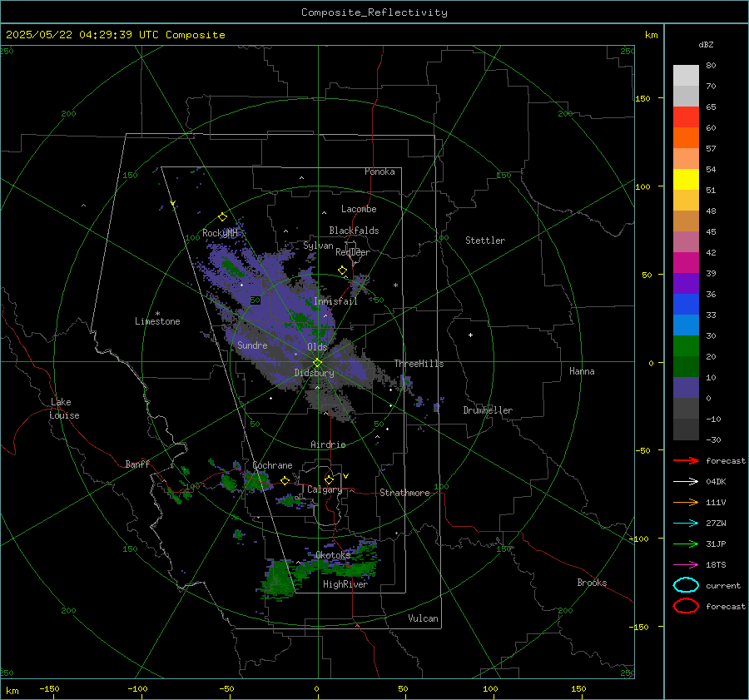Viewport: 749px width, 700px height.
Task: Select the white 04DK arrow legend icon
Action: tap(686, 481)
